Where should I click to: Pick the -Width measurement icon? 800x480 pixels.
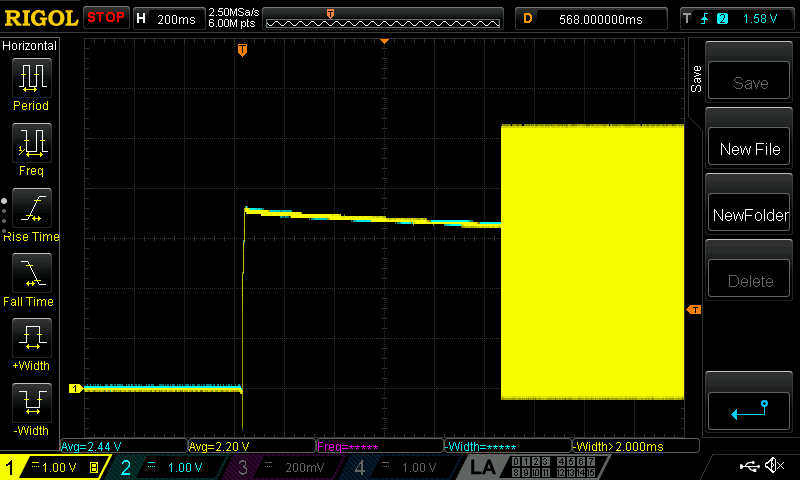(x=31, y=409)
